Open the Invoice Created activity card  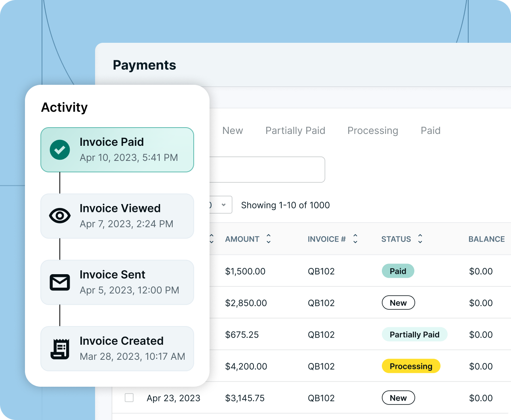117,349
